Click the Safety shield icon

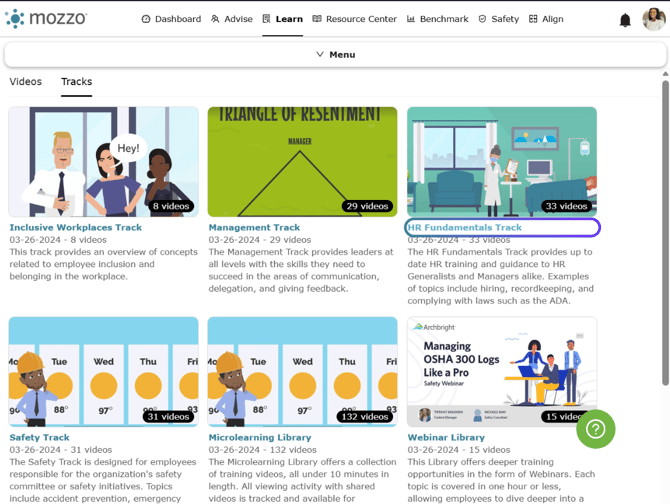tap(482, 19)
